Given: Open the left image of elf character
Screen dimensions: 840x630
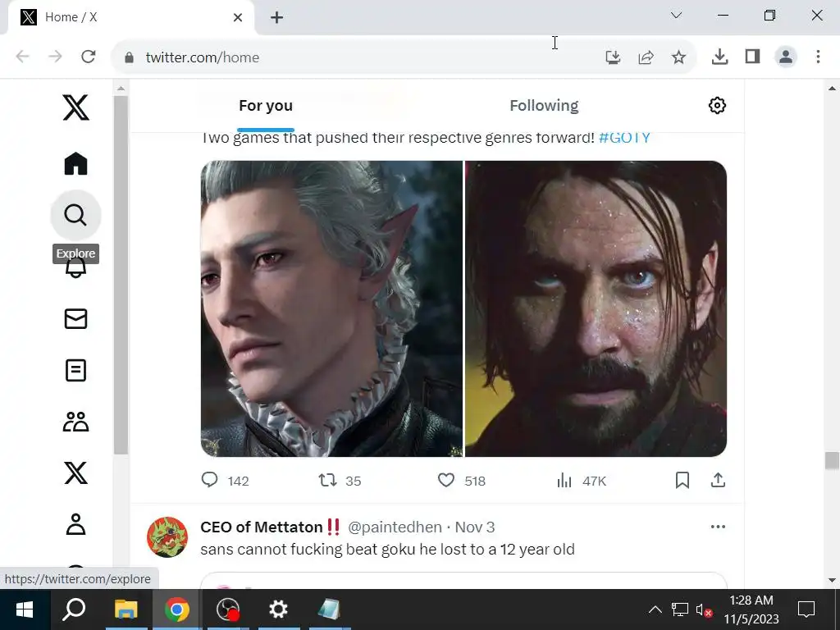Looking at the screenshot, I should 331,308.
